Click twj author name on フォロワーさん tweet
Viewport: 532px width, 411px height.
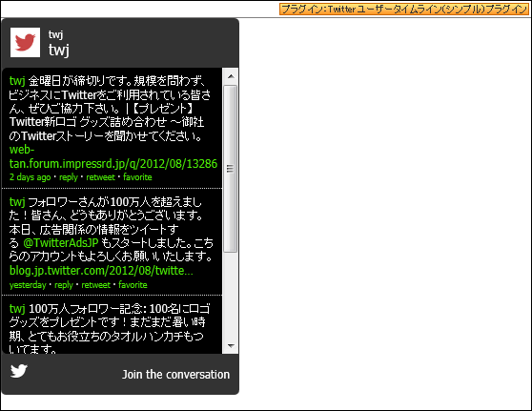[x=17, y=202]
